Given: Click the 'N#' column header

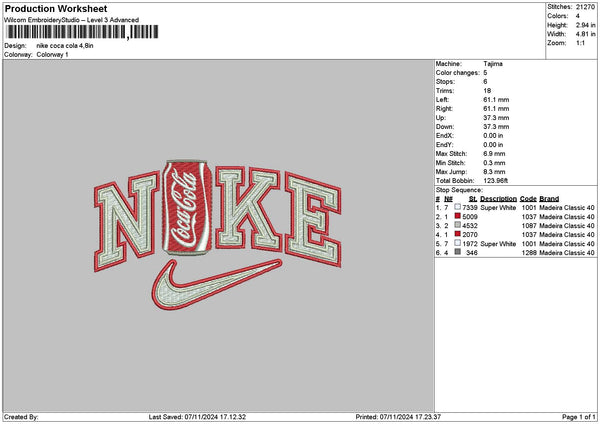Looking at the screenshot, I should pyautogui.click(x=448, y=199).
